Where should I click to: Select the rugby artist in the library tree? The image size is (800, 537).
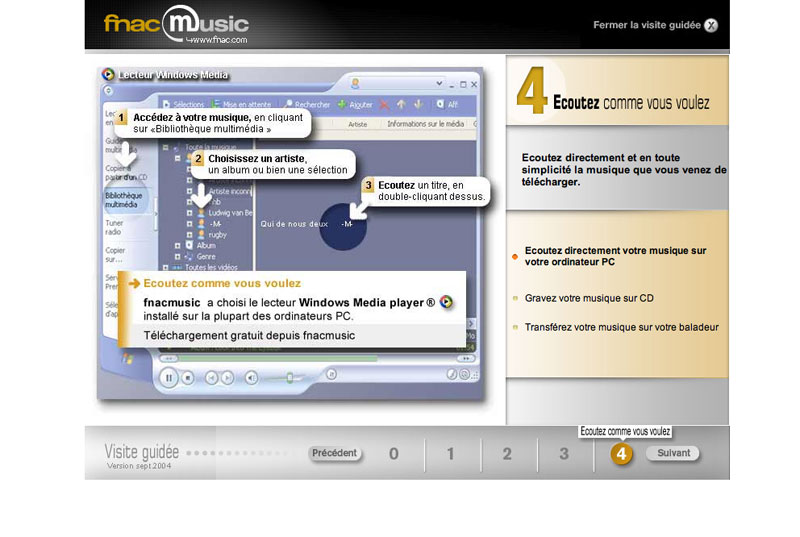[x=217, y=235]
